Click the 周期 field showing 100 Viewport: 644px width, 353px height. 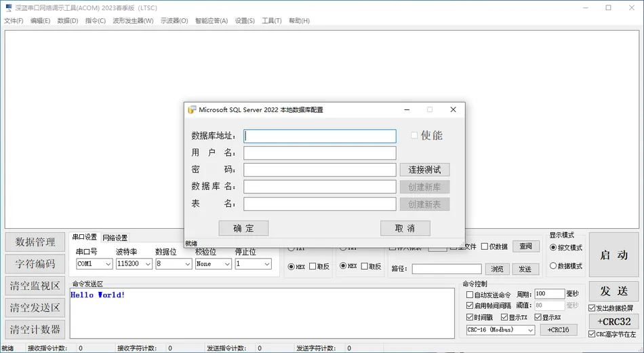(x=550, y=294)
